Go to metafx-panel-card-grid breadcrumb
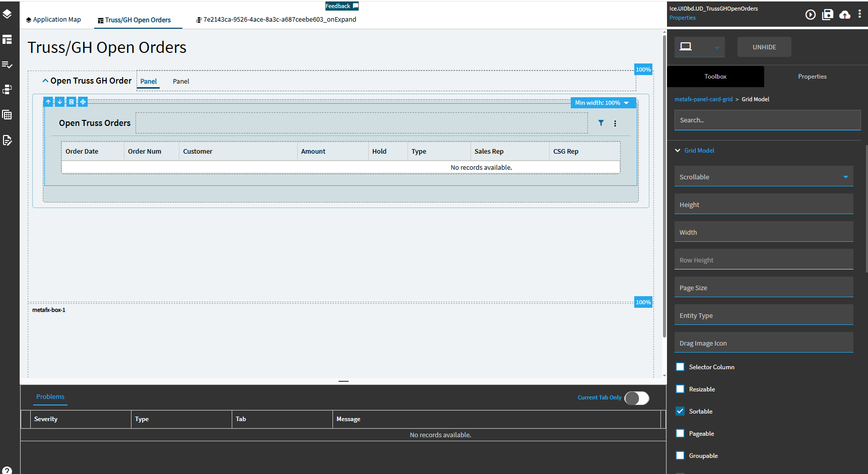868x474 pixels. pos(703,99)
